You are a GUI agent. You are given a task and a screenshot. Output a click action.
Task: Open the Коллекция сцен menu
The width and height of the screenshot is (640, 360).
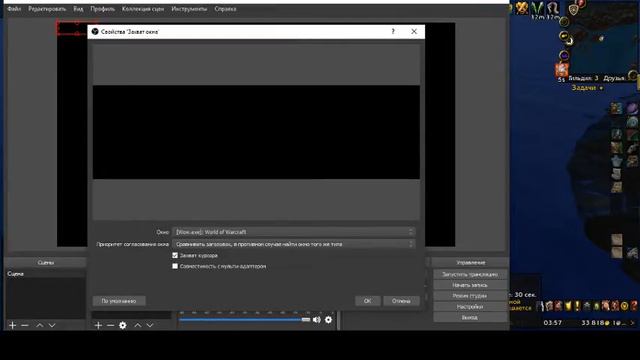(x=143, y=9)
